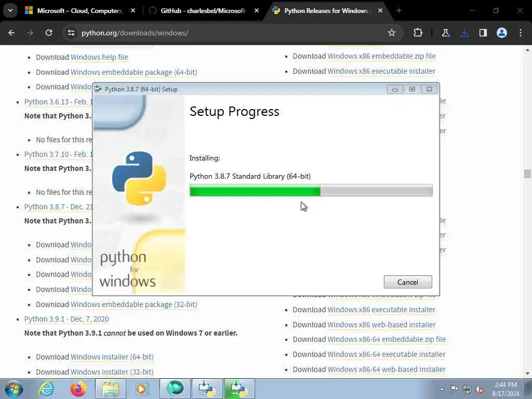The height and width of the screenshot is (399, 532).
Task: Open Windows Media Player from taskbar
Action: tap(142, 389)
